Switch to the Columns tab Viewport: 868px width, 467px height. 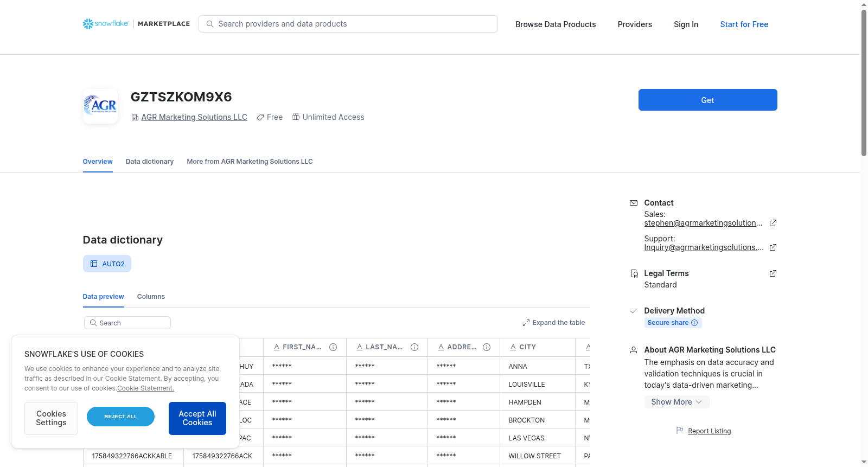pos(151,297)
